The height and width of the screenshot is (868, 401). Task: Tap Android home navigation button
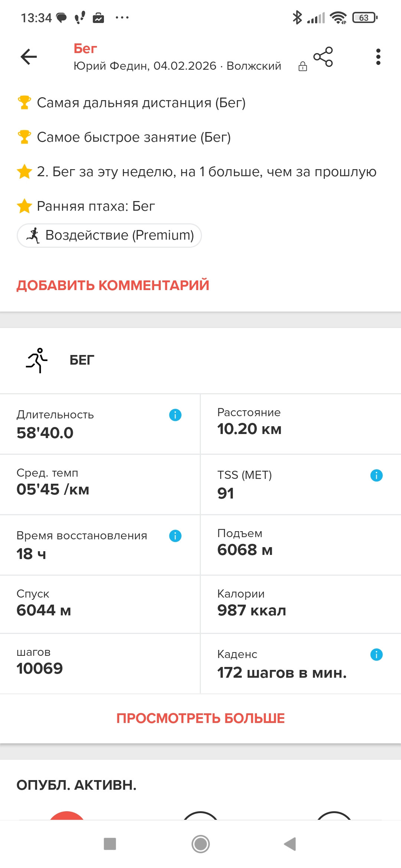pos(200,844)
